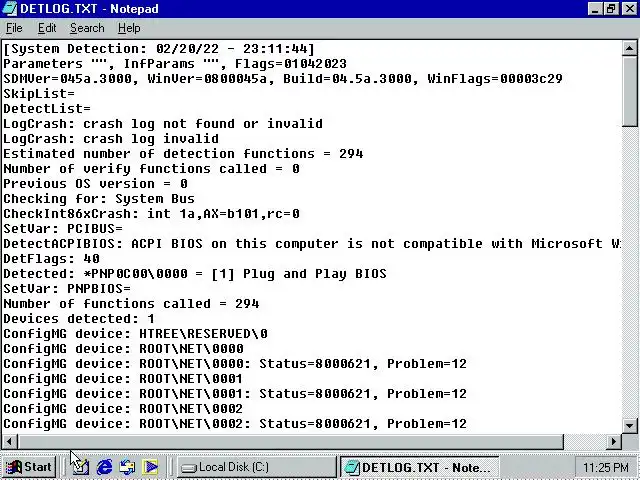Click the 'ROOT\NET\0000' line without status
The height and width of the screenshot is (480, 640).
[123, 349]
